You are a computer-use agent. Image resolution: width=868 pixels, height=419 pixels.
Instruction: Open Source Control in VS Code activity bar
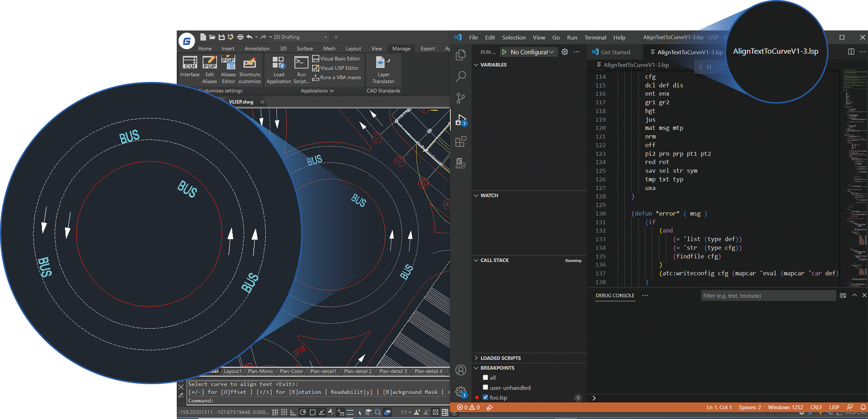461,98
